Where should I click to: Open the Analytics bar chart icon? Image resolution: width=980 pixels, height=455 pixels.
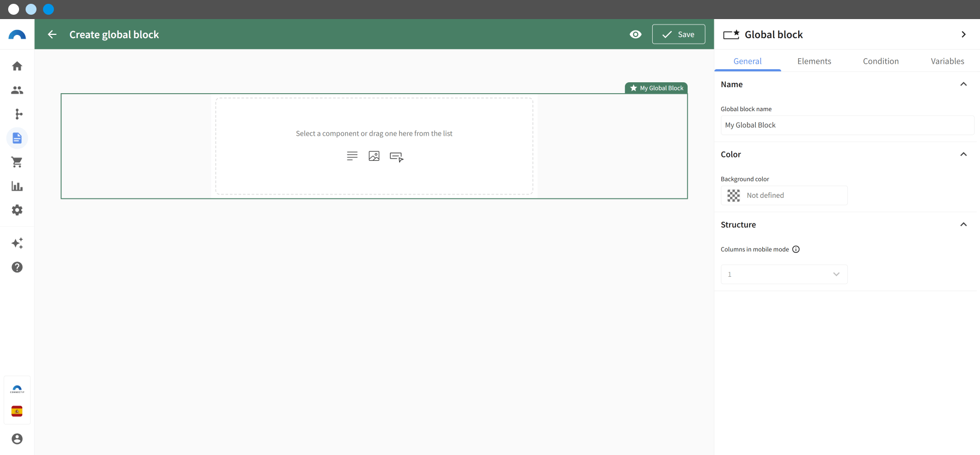click(17, 186)
